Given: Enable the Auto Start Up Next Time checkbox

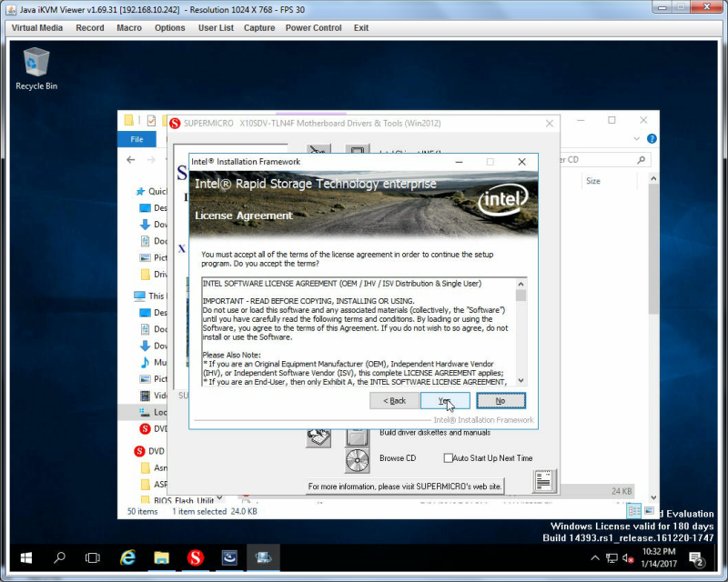Looking at the screenshot, I should click(448, 458).
